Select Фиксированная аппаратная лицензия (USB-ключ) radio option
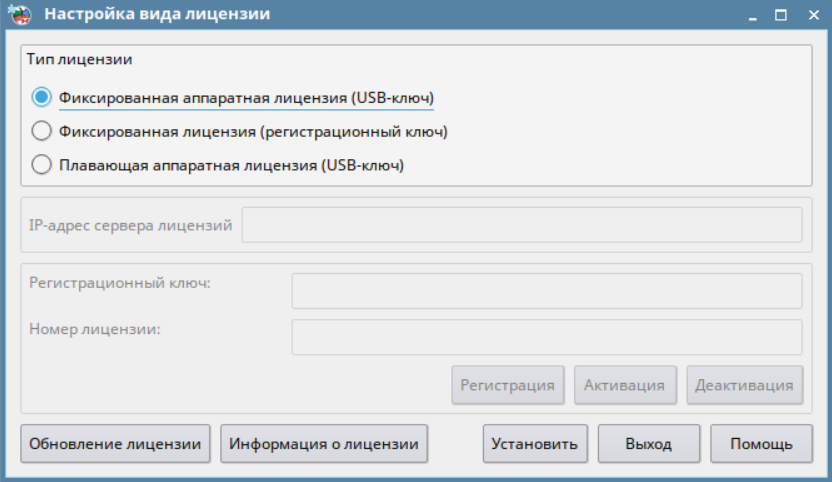832x482 pixels. point(41,98)
